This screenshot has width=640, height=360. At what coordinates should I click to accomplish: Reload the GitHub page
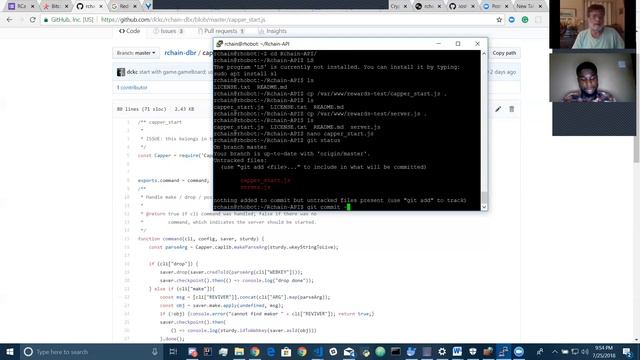33,20
